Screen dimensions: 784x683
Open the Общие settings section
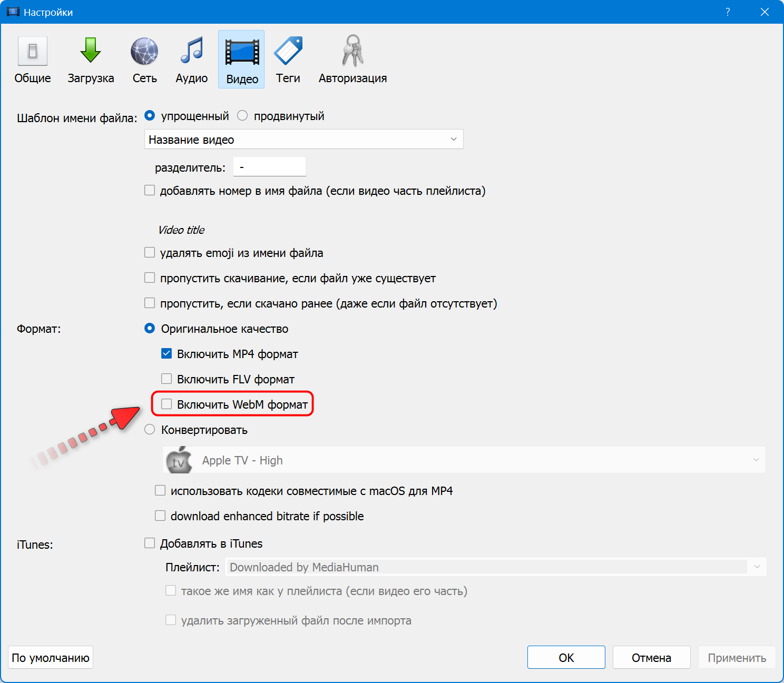click(33, 60)
